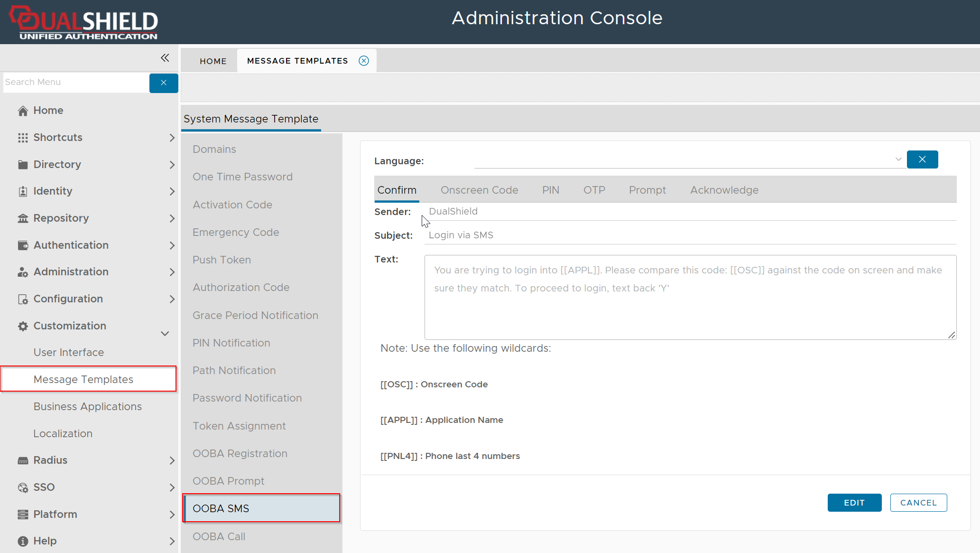Click the SSO globe icon
This screenshot has width=980, height=553.
(x=23, y=487)
